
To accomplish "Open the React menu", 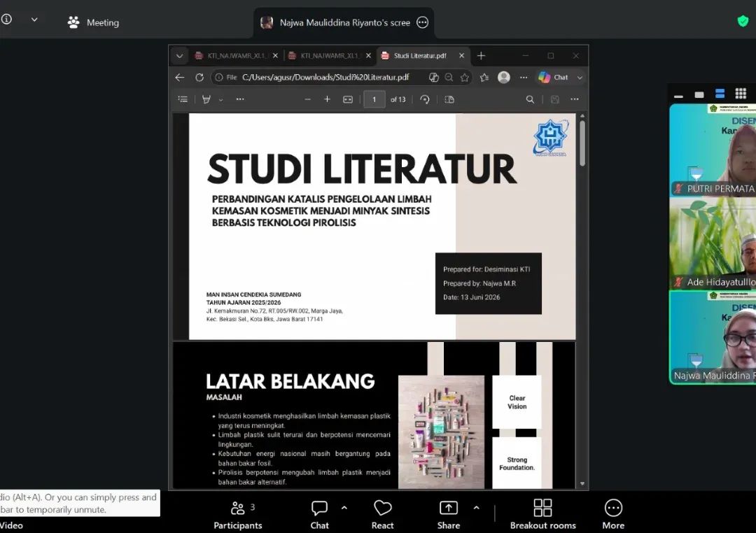I will [383, 515].
